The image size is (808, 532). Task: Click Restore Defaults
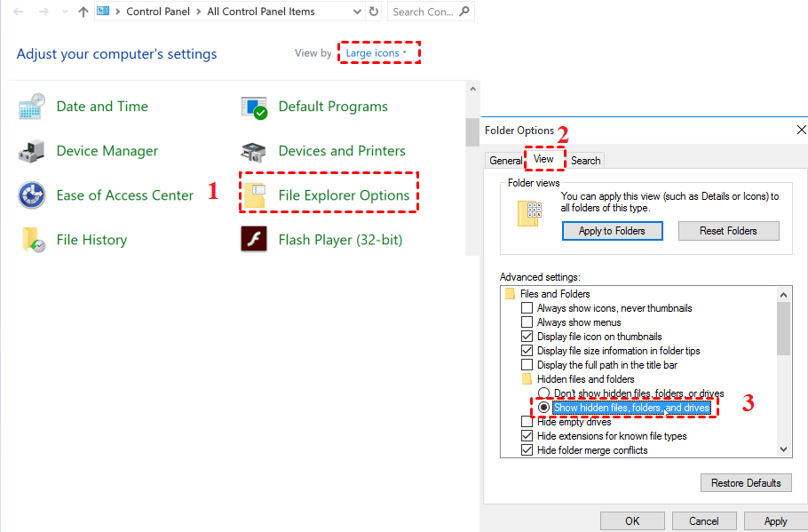point(746,482)
